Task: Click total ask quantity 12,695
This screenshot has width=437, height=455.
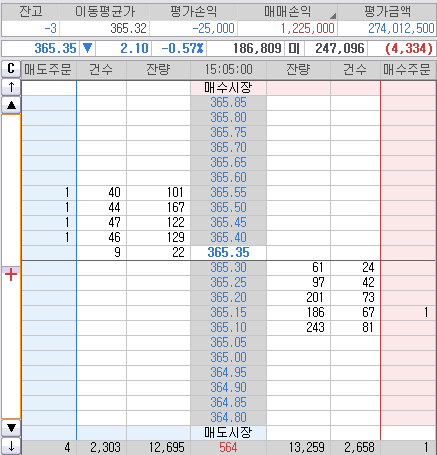Action: tap(158, 447)
